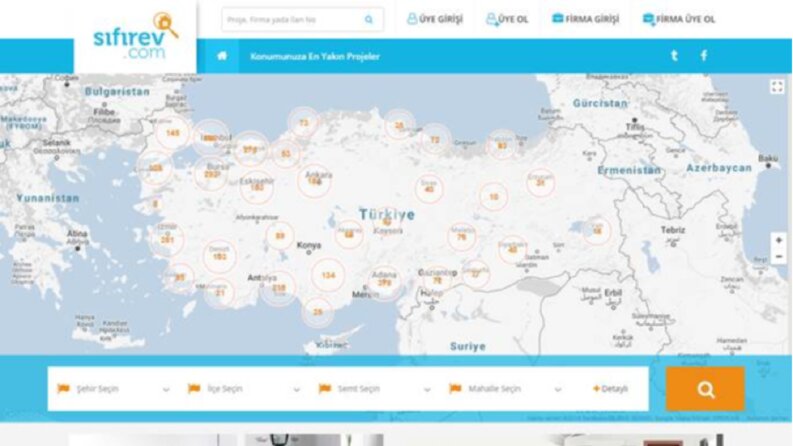
Task: Click the Bursa map cluster
Action: click(211, 174)
